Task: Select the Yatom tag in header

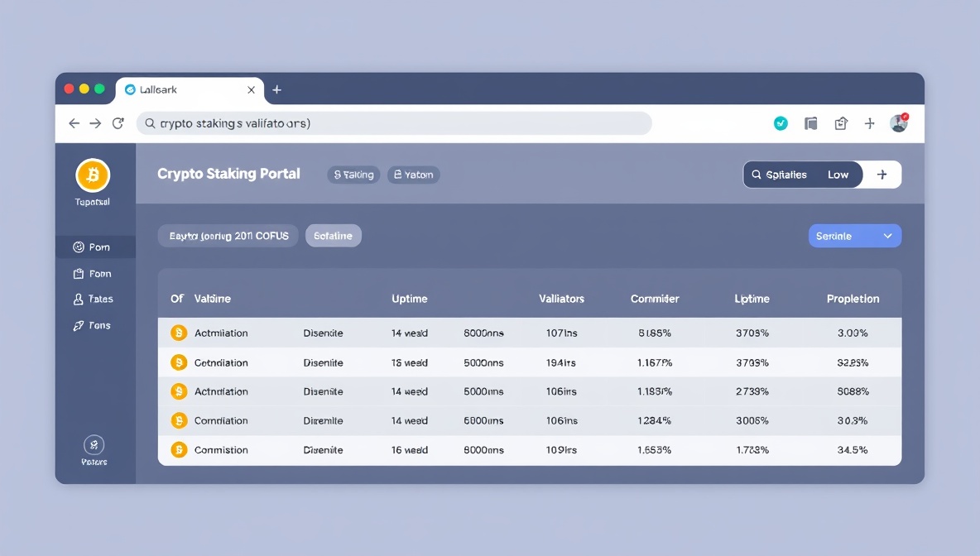Action: point(414,175)
